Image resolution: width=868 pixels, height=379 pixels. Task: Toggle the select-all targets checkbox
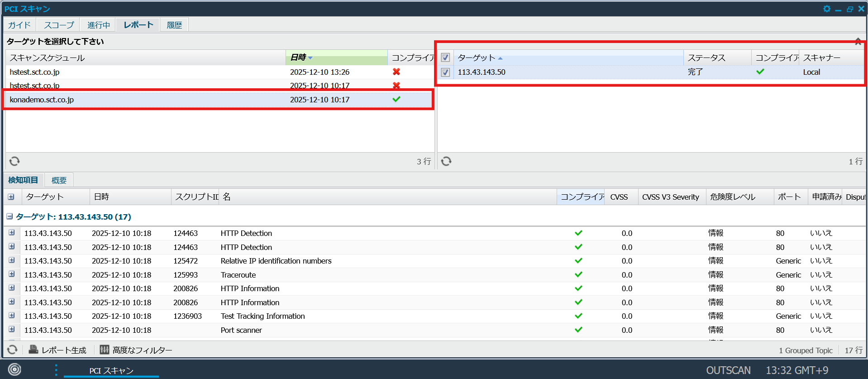(x=445, y=58)
